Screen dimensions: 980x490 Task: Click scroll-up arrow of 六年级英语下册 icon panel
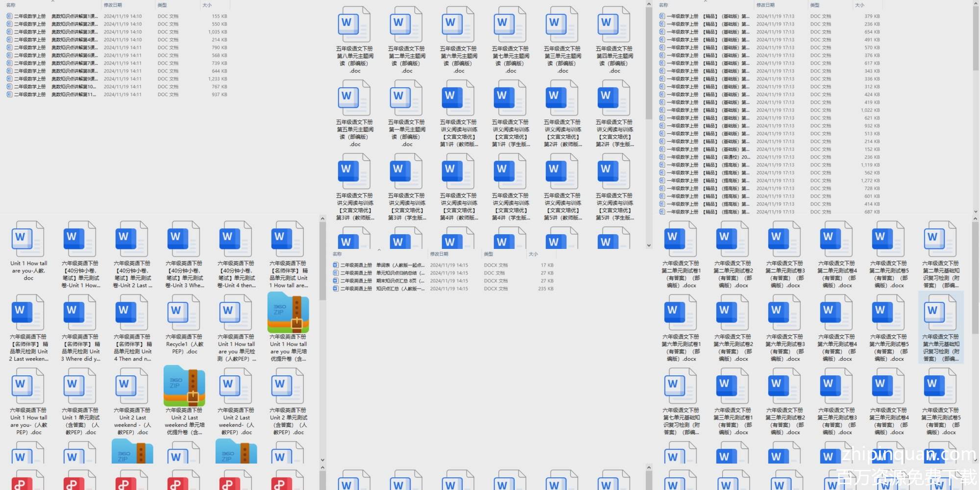pyautogui.click(x=322, y=219)
